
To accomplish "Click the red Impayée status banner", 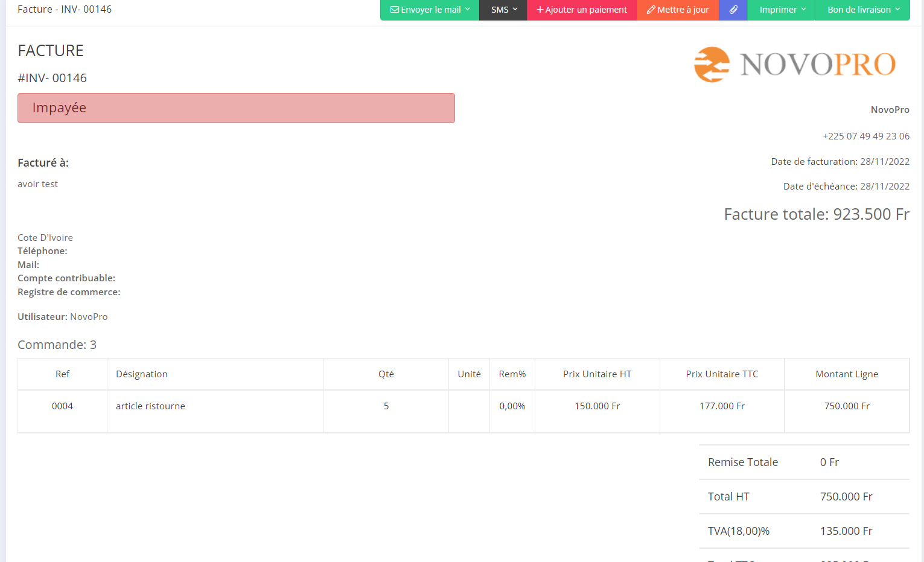I will 236,108.
